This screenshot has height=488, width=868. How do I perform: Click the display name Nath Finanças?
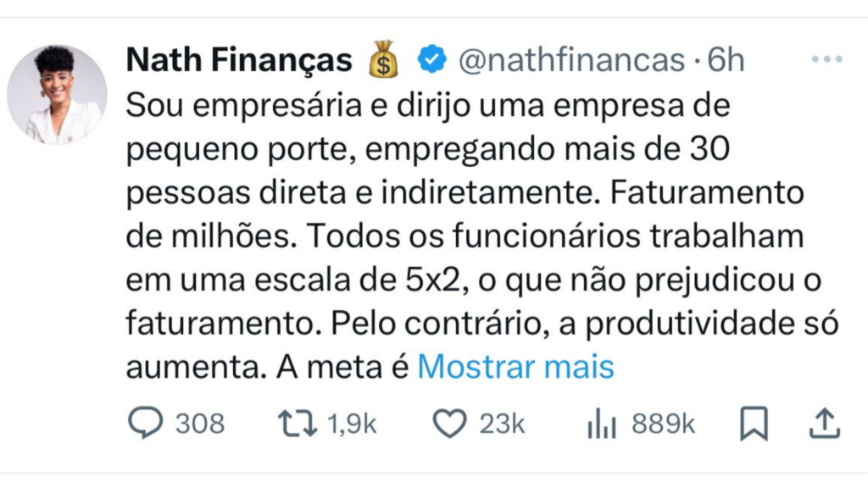click(238, 60)
